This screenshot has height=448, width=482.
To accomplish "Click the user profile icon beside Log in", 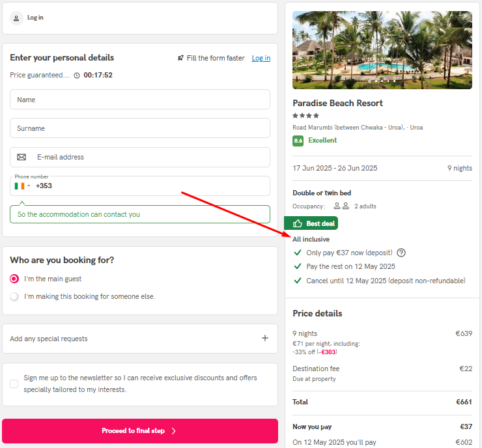I will pos(16,18).
